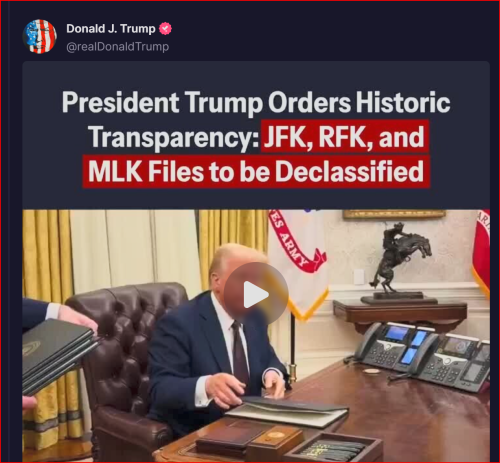500x463 pixels.
Task: Visit the @realDonaldTrump handle
Action: [x=118, y=47]
